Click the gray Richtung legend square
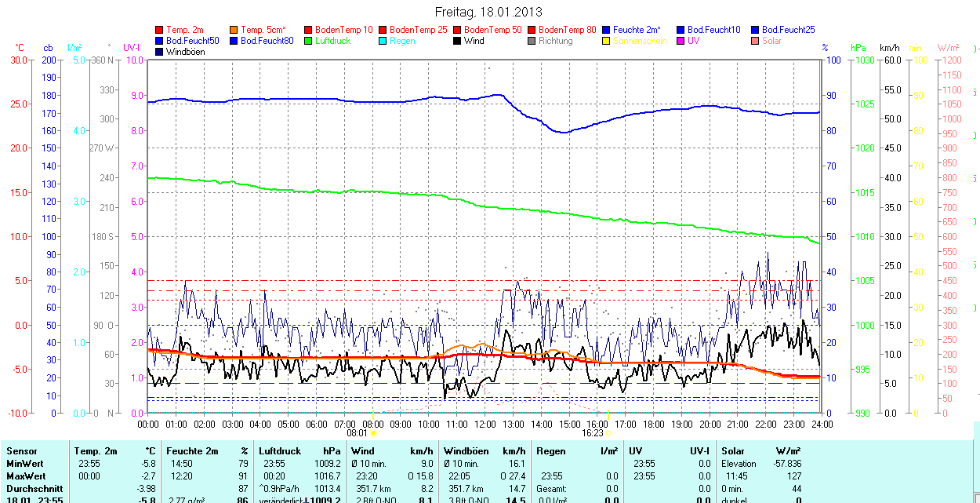980x503 pixels. pos(532,41)
